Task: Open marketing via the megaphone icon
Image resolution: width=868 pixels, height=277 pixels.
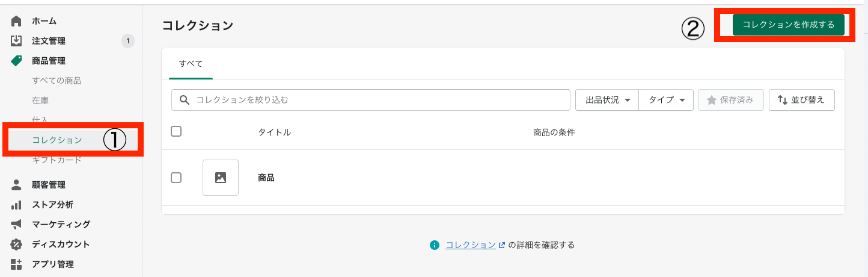Action: coord(16,225)
